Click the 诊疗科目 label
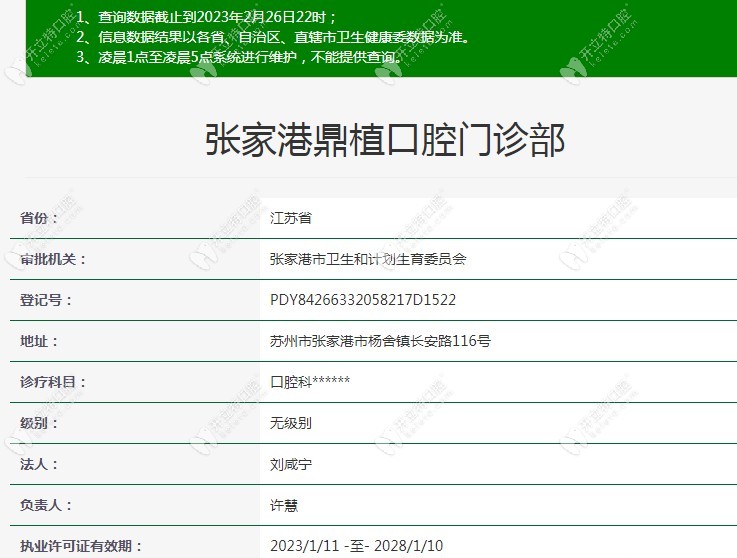 click(53, 382)
